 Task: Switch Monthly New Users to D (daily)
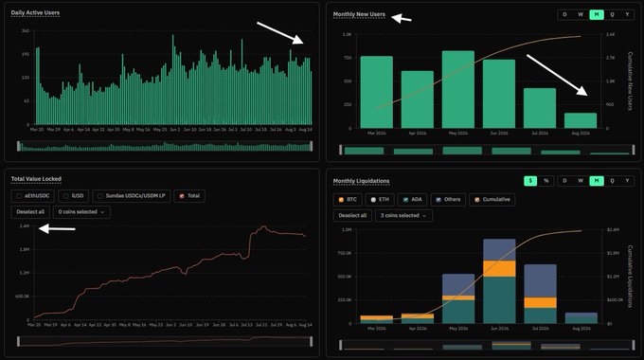point(564,14)
